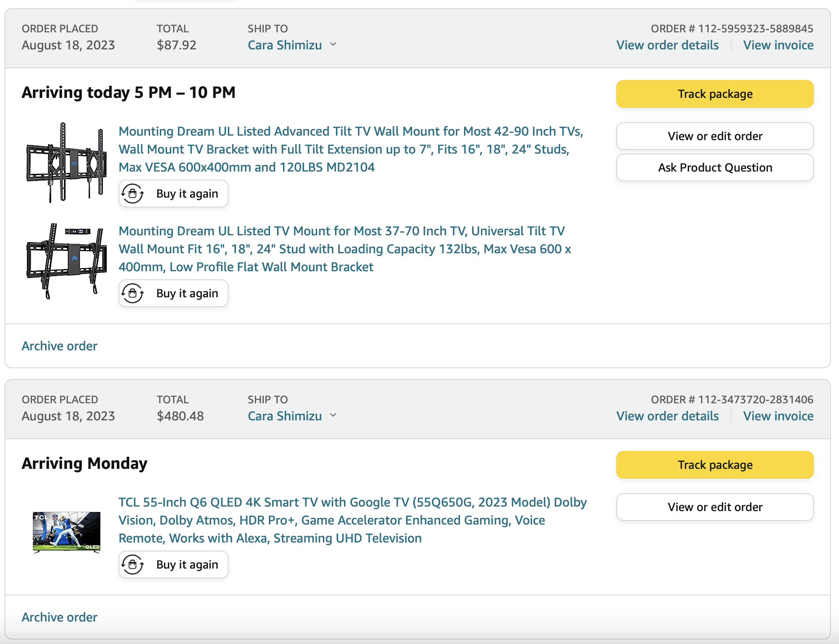This screenshot has height=644, width=839.
Task: View invoice for order 112-5959323-5889845
Action: coord(778,45)
